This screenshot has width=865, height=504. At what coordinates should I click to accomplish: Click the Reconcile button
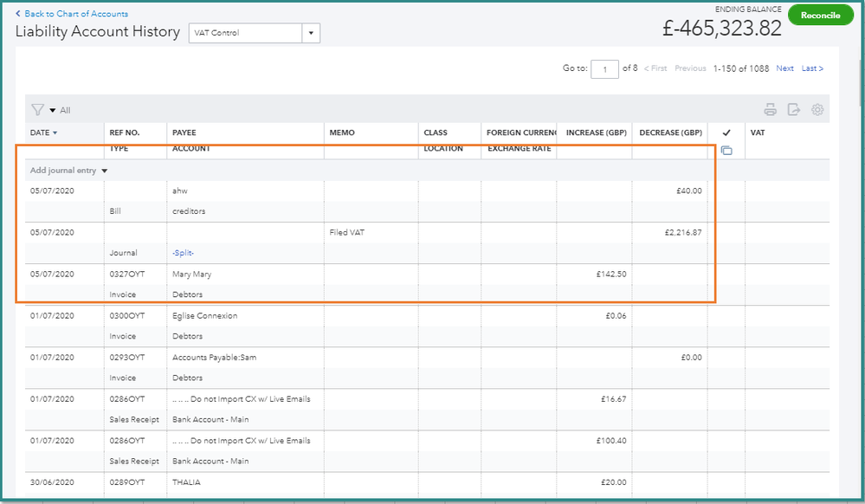pyautogui.click(x=819, y=16)
